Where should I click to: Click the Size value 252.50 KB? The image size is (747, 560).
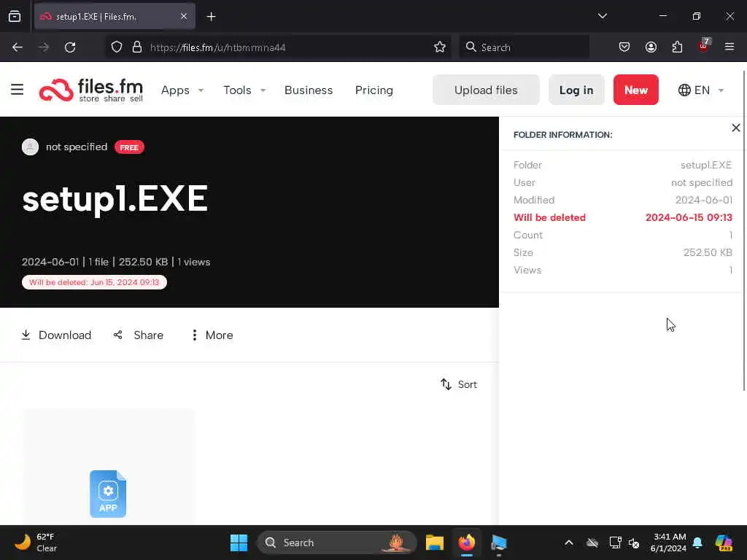point(708,252)
